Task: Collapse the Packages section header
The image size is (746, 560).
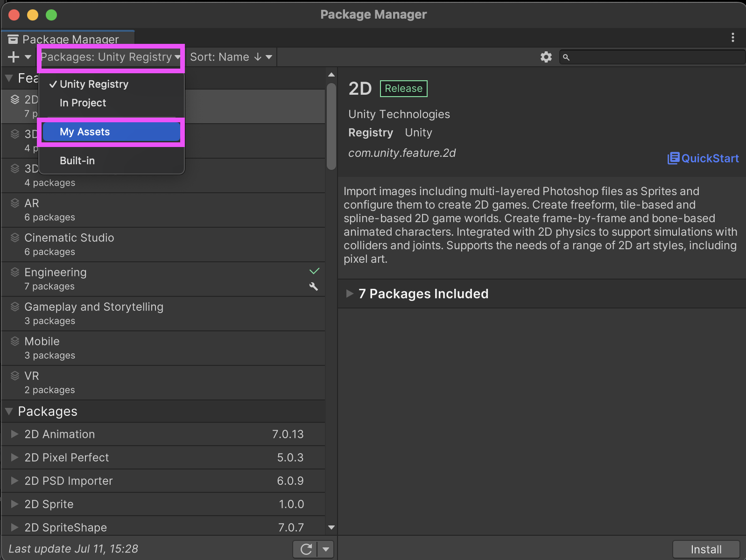Action: click(9, 411)
